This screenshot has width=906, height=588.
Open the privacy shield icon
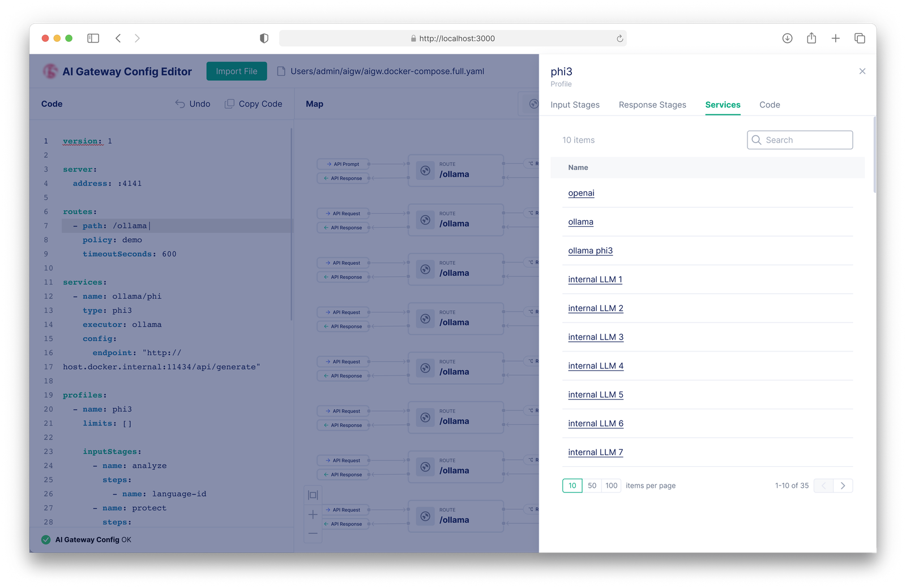pos(264,38)
